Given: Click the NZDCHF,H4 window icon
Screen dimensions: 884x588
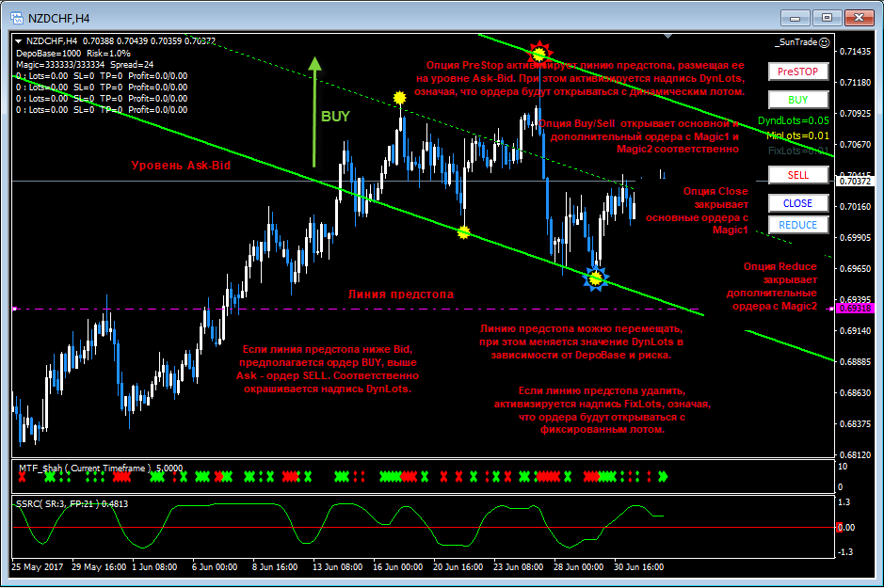Looking at the screenshot, I should [17, 18].
